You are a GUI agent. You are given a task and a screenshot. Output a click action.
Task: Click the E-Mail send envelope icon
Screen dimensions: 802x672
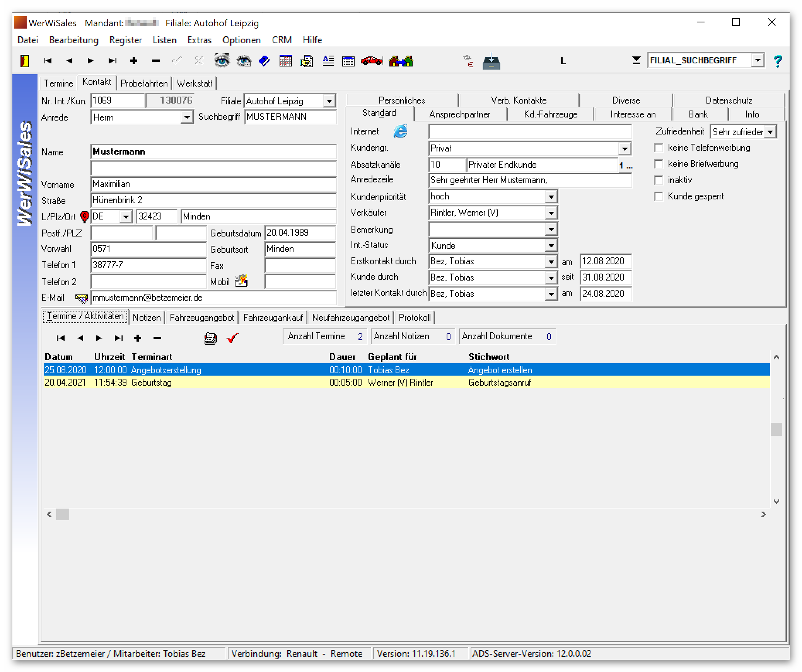pyautogui.click(x=81, y=298)
